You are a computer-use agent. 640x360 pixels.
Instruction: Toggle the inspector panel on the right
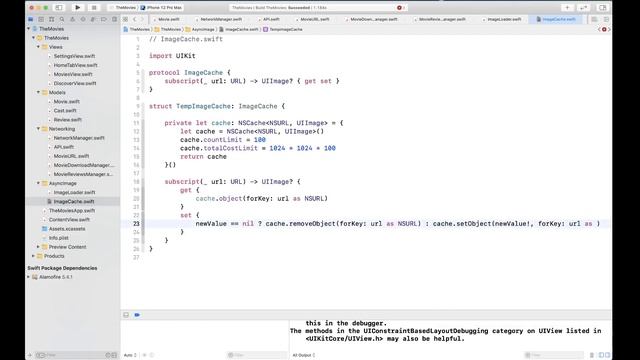(602, 7)
